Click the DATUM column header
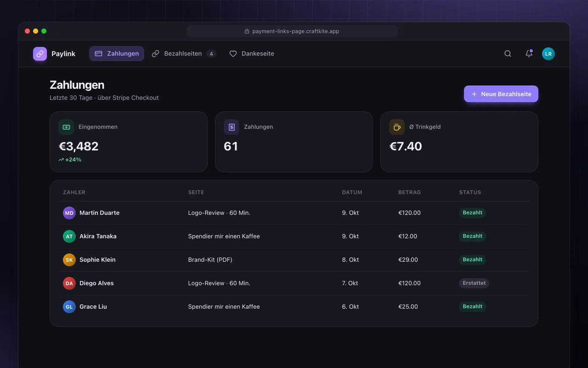Screen dimensions: 588x368 pyautogui.click(x=352, y=192)
